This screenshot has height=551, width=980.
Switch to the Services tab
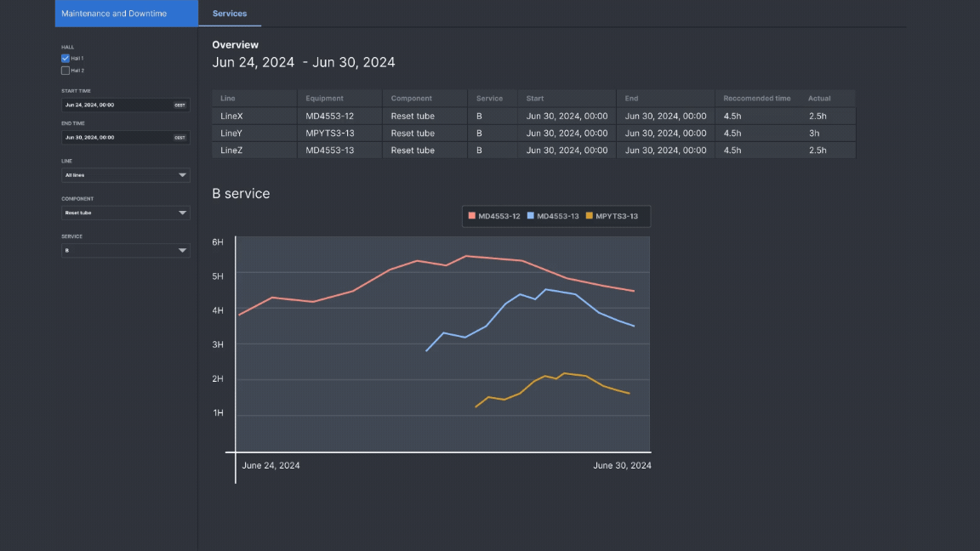230,14
